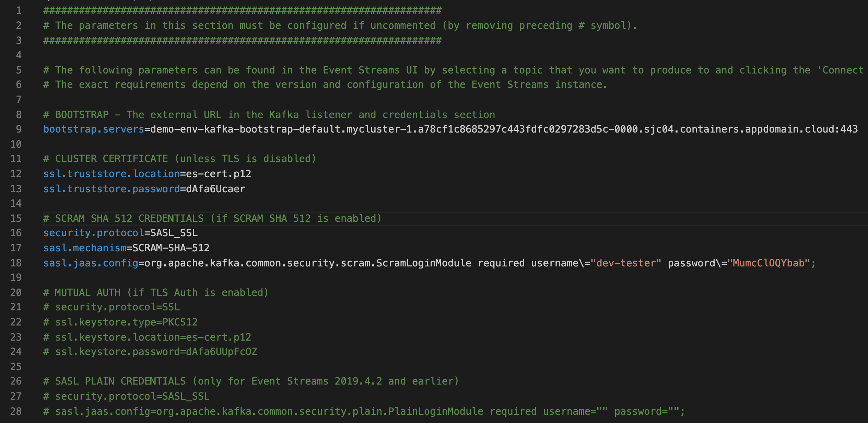Place cursor in the bootstrap server URL value
Image resolution: width=868 pixels, height=423 pixels.
click(x=504, y=129)
